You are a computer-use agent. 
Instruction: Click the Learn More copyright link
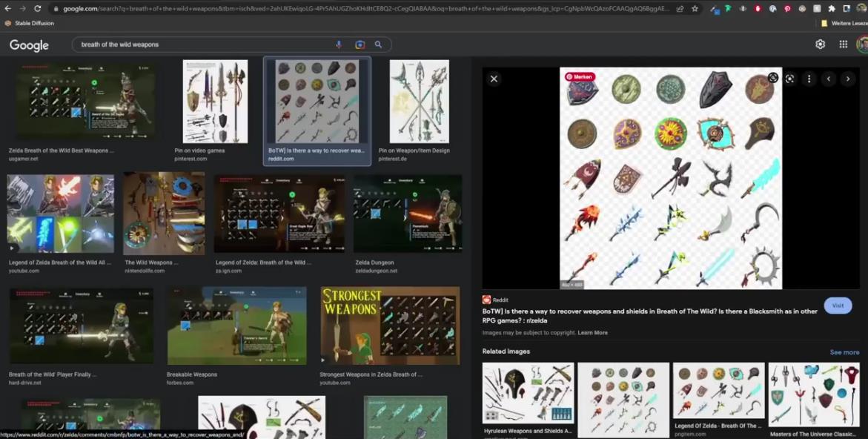point(592,333)
